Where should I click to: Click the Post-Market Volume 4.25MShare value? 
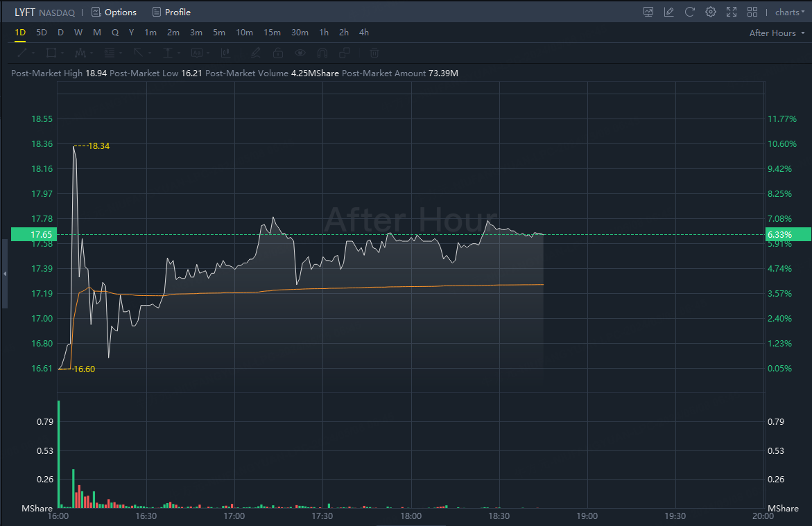point(315,73)
